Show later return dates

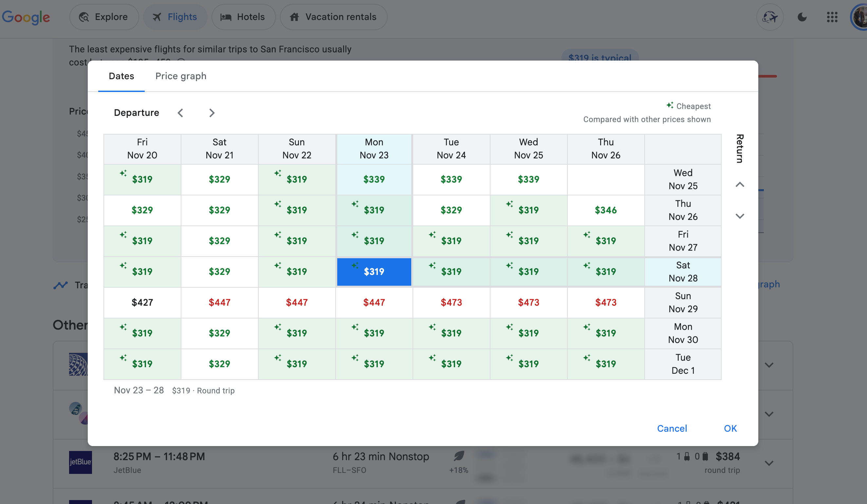740,216
